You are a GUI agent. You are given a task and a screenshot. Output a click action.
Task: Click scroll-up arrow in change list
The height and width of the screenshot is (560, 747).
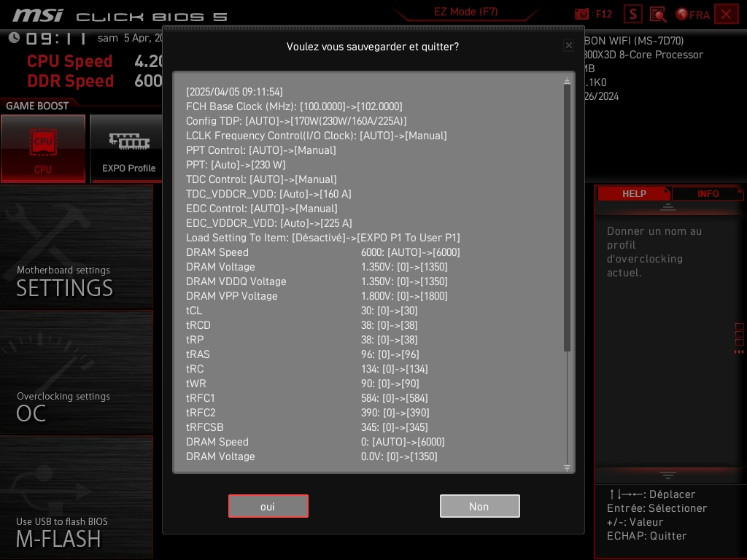(x=567, y=80)
